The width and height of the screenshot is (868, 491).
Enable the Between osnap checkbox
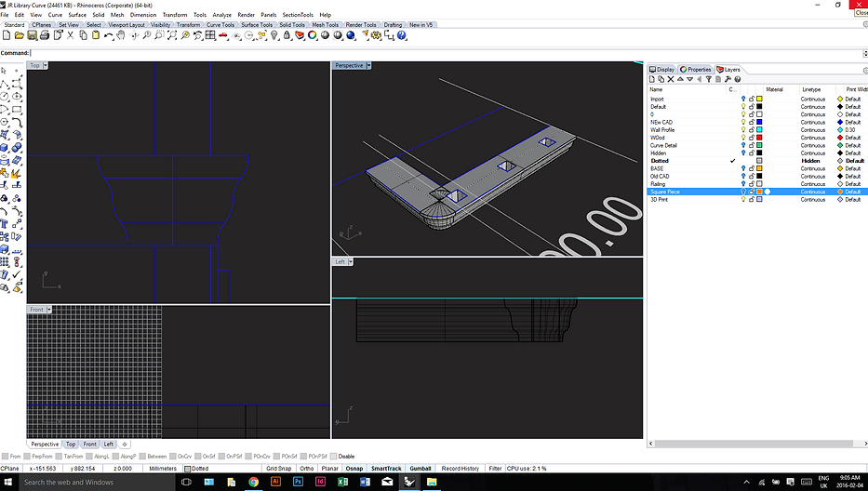point(143,457)
